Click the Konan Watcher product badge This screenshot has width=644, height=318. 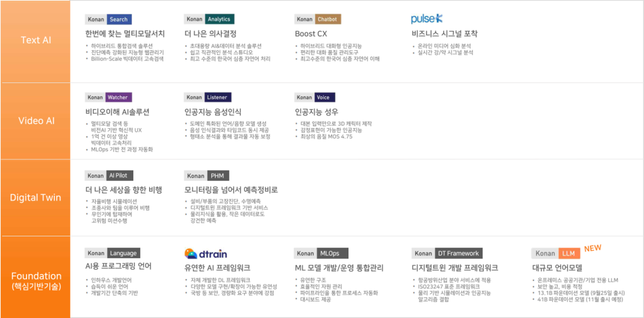click(108, 97)
